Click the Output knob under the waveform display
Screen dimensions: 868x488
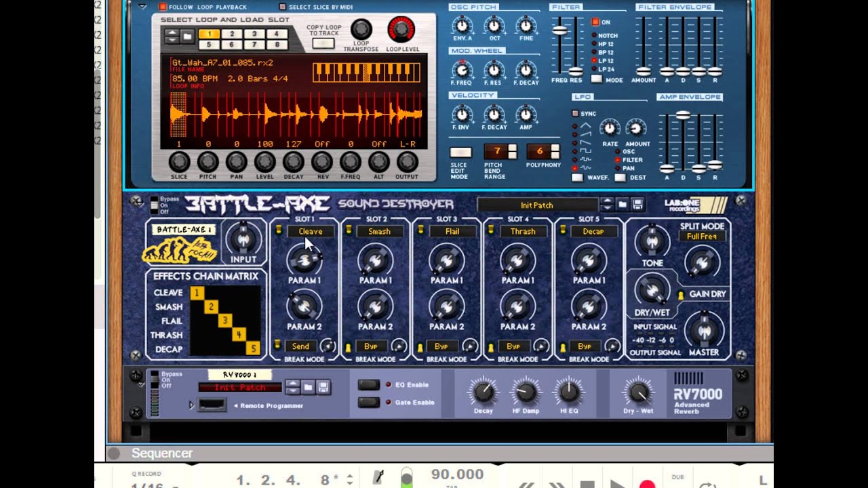coord(407,162)
